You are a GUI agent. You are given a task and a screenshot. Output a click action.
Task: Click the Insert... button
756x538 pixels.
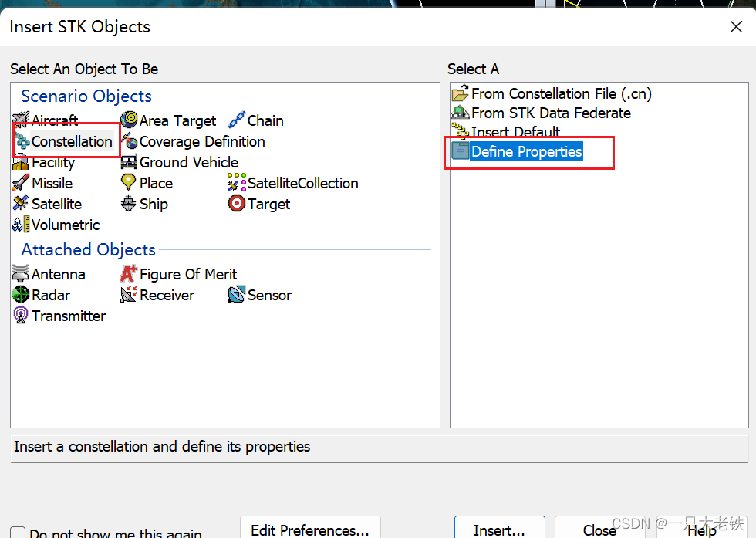click(x=500, y=528)
